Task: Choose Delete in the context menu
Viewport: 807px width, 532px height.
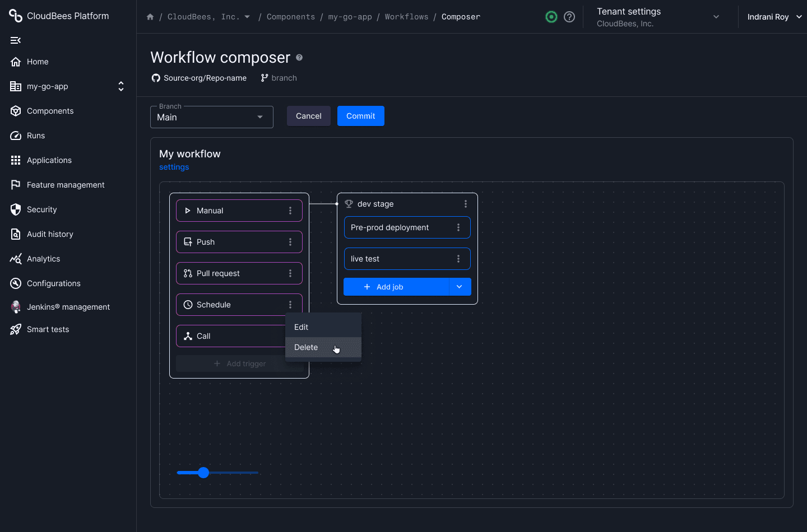Action: pos(323,347)
